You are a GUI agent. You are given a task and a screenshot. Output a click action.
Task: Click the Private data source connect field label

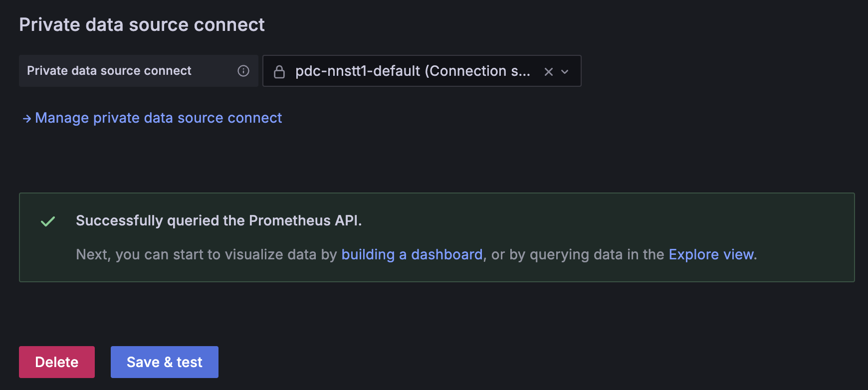click(x=109, y=71)
